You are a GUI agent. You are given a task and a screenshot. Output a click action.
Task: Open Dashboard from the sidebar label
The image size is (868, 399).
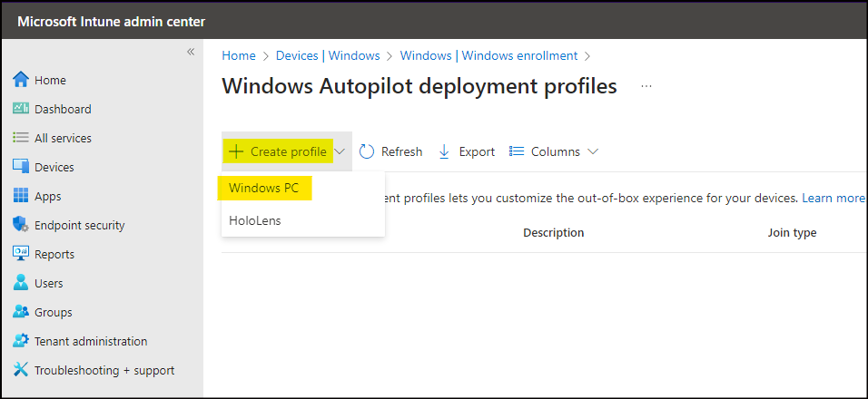[x=63, y=109]
